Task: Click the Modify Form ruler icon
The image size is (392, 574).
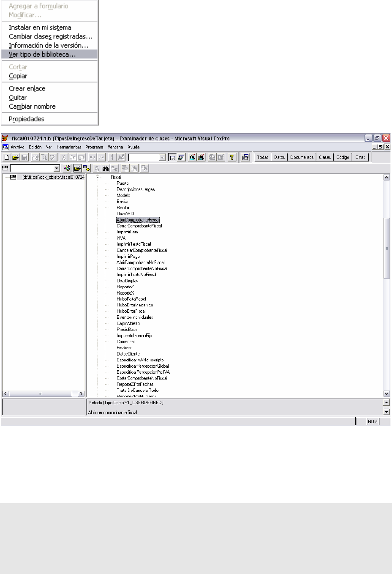Action: click(121, 157)
